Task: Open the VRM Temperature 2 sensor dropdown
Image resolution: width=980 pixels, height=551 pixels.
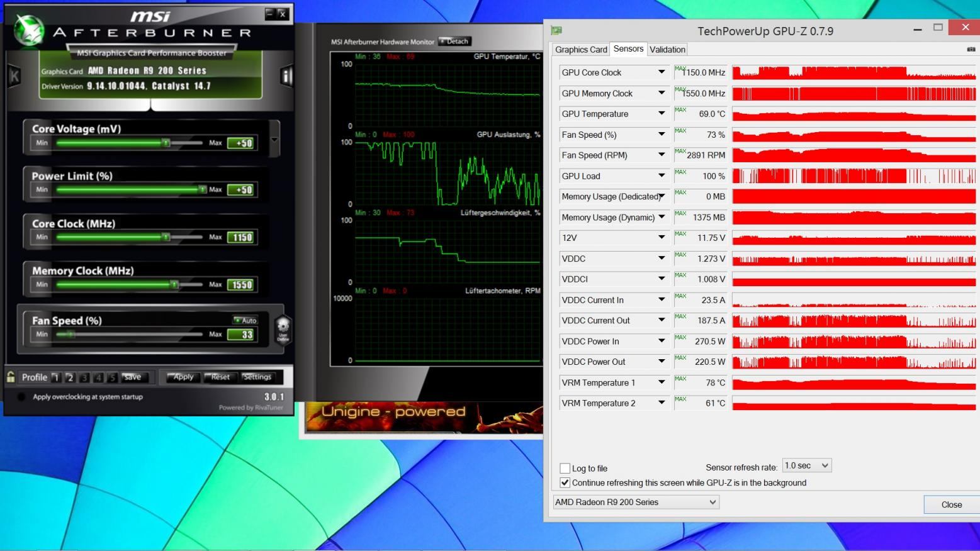Action: 662,403
